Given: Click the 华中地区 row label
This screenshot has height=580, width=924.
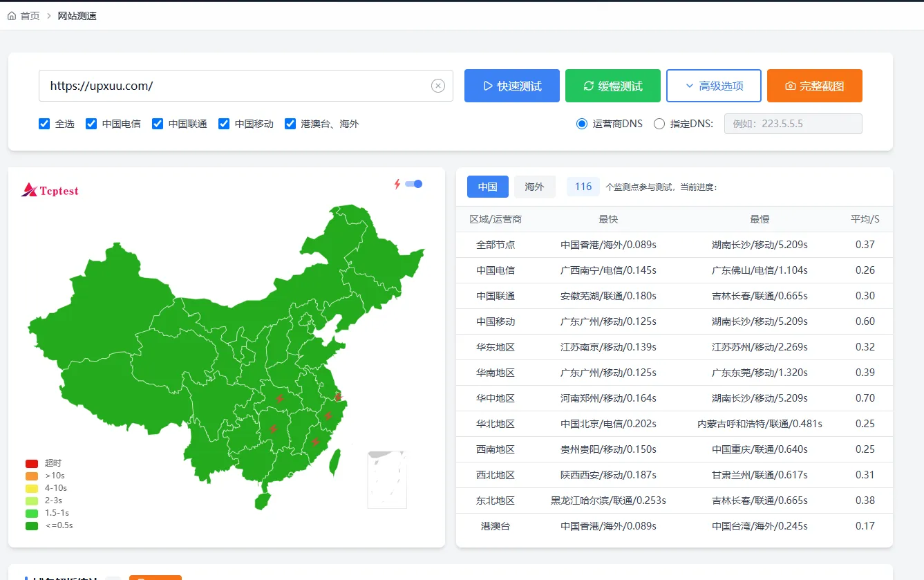Looking at the screenshot, I should pyautogui.click(x=496, y=398).
